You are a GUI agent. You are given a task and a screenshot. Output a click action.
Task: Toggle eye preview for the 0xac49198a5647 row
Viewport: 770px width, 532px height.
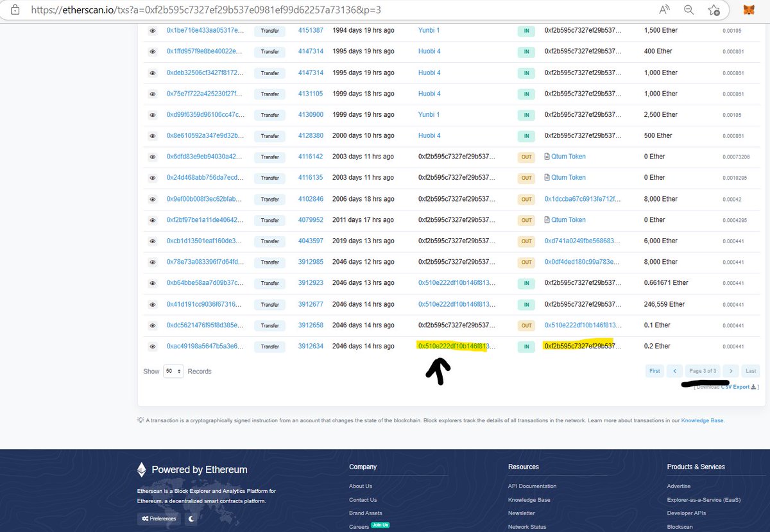(x=153, y=347)
